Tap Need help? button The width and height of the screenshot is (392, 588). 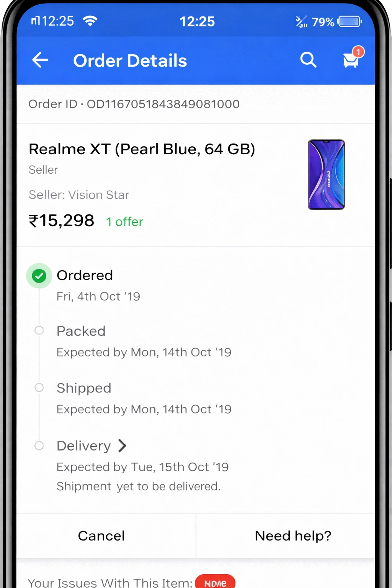293,536
